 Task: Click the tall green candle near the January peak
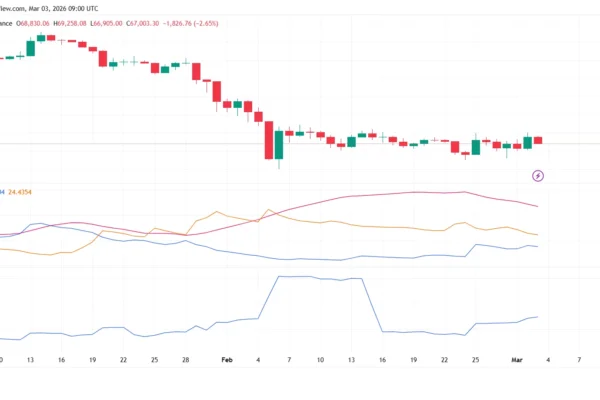pos(30,47)
